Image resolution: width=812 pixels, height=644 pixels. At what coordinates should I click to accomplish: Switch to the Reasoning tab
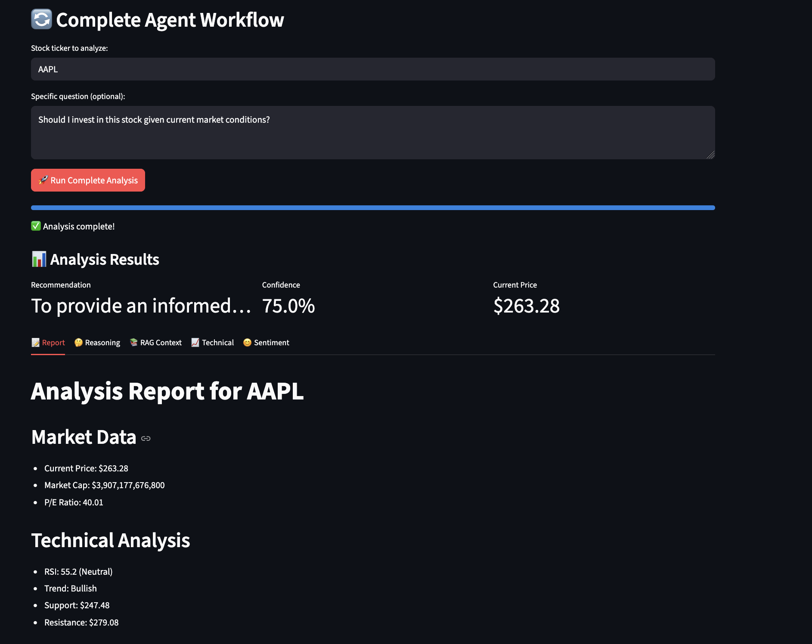point(97,343)
